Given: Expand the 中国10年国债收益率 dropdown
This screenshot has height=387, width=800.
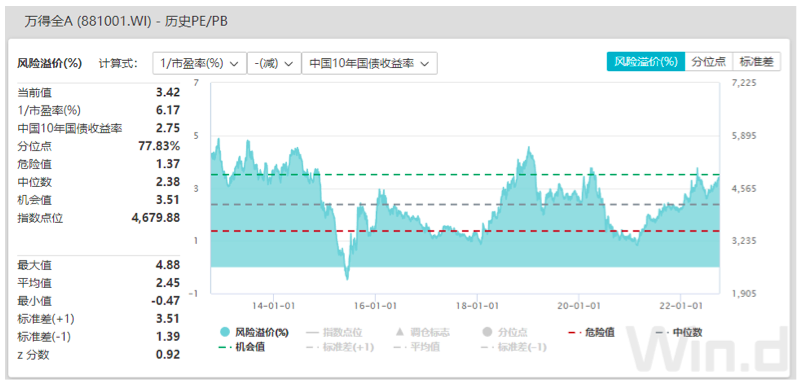Looking at the screenshot, I should (369, 63).
